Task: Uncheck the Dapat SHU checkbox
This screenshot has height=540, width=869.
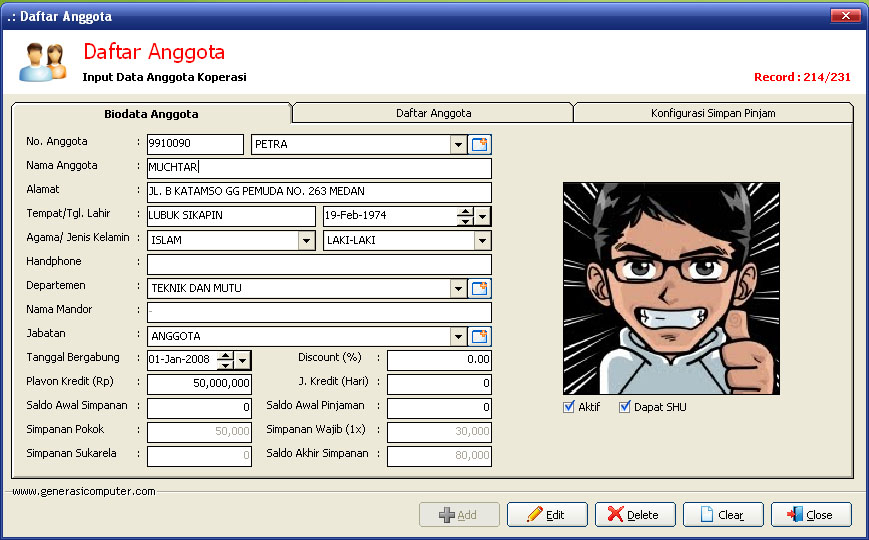Action: point(625,407)
